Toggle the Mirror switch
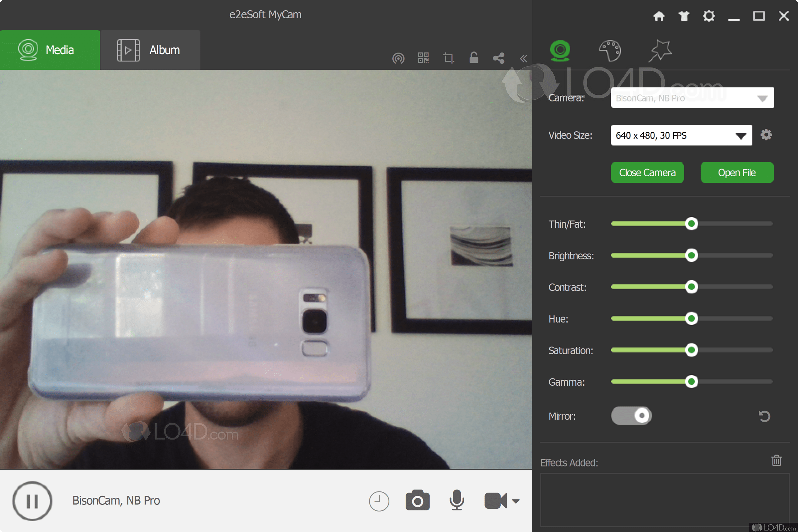798x532 pixels. (x=631, y=416)
